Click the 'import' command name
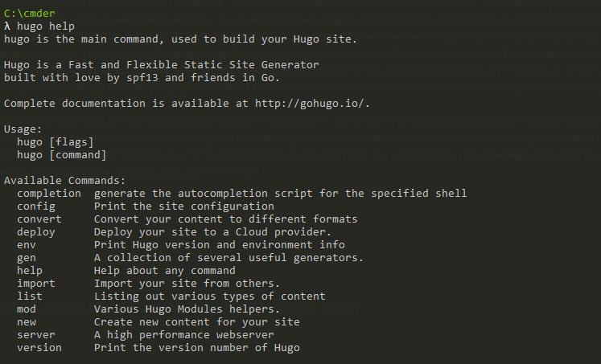The width and height of the screenshot is (601, 364). 36,283
